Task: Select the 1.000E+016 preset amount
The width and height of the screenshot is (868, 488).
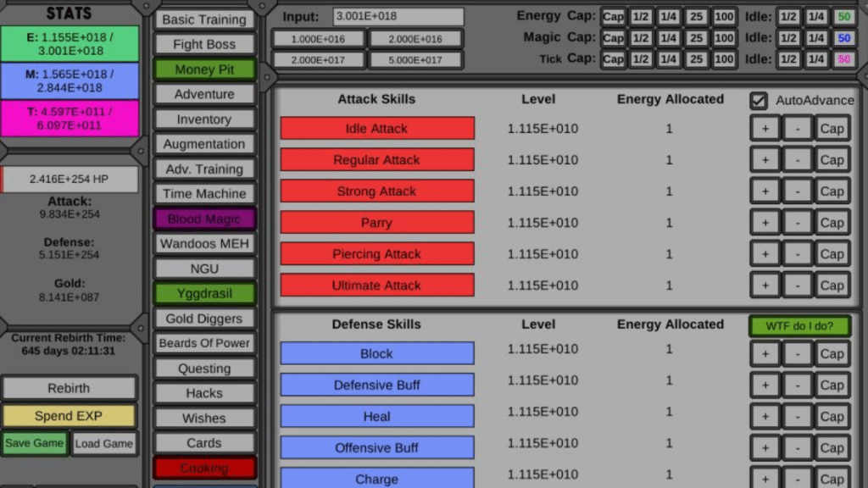Action: [319, 39]
